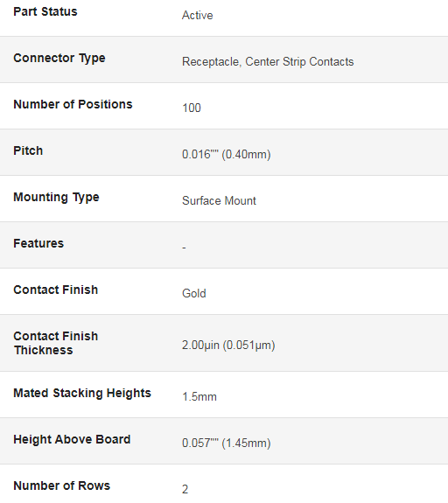Select the 2.00µin thickness value
The image size is (448, 503).
[x=228, y=346]
